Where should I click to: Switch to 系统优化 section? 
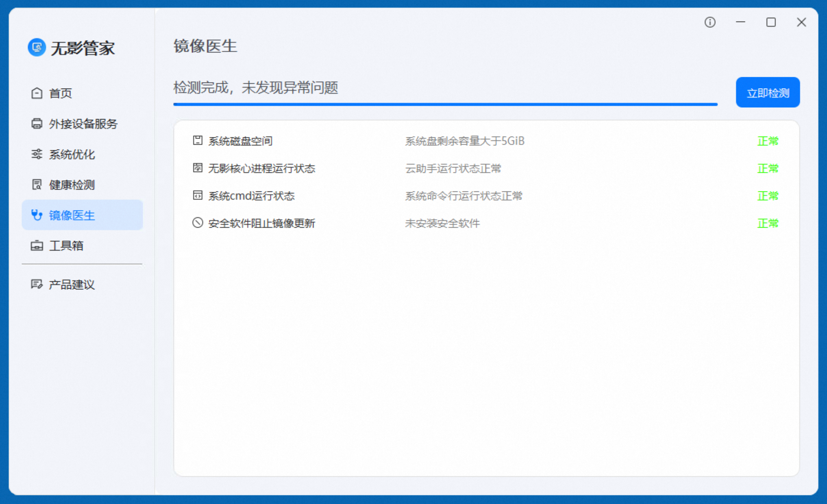click(x=72, y=154)
